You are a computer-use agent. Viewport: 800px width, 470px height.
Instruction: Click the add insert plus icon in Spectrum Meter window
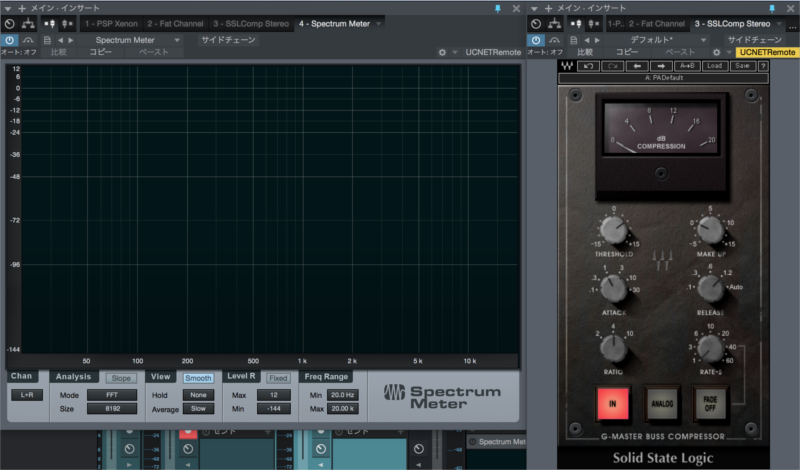(x=22, y=8)
